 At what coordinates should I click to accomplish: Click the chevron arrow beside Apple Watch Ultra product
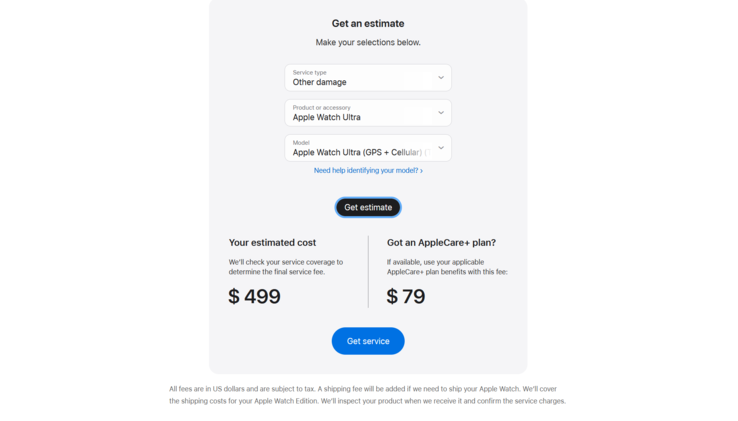[440, 113]
